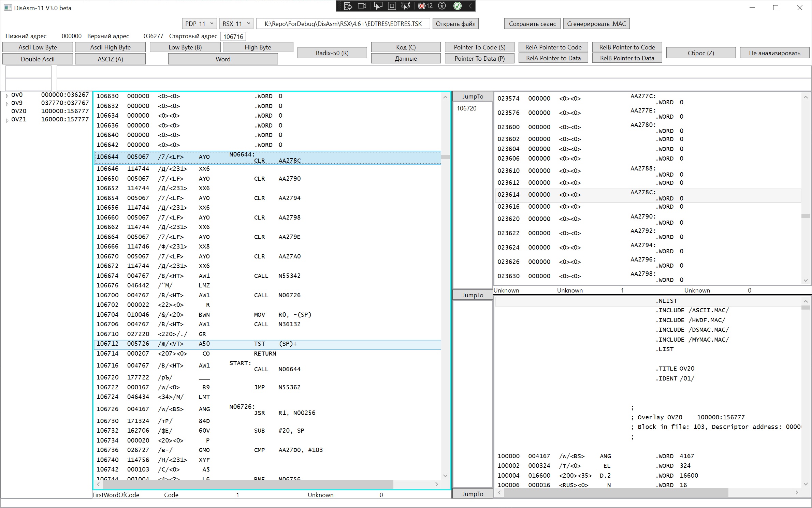Click the Pointer To Code (S) button
This screenshot has width=812, height=508.
(479, 47)
